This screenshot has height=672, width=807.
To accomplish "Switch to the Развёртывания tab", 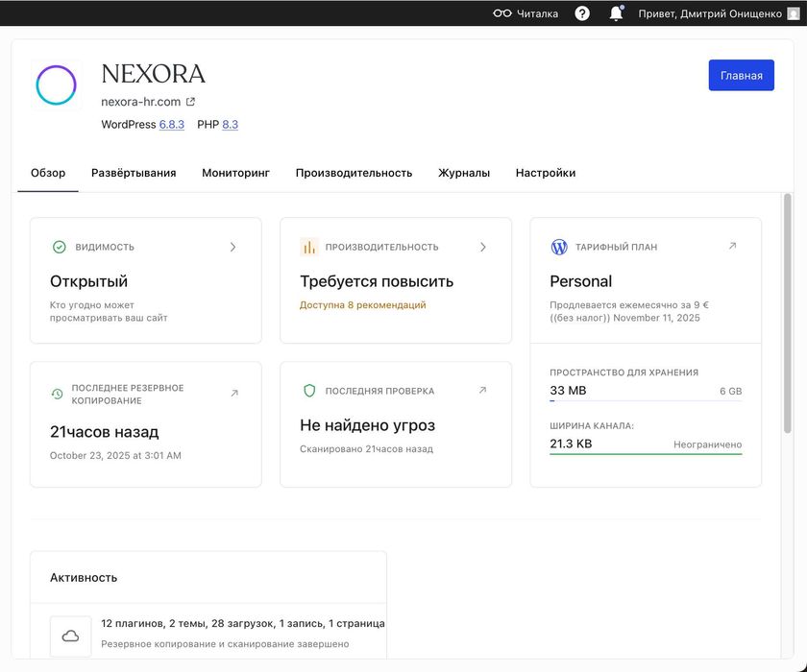I will pos(134,173).
